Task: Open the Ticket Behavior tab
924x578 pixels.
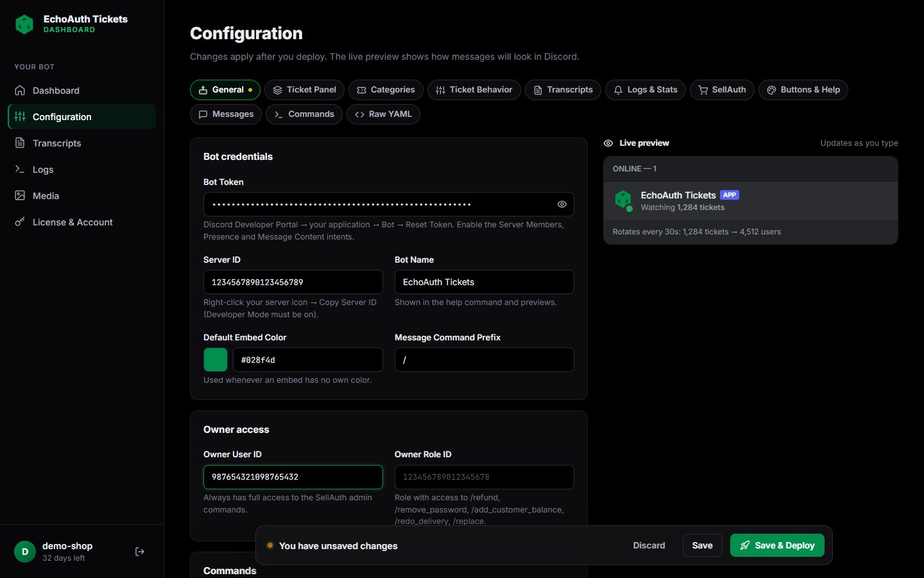Action: point(474,90)
